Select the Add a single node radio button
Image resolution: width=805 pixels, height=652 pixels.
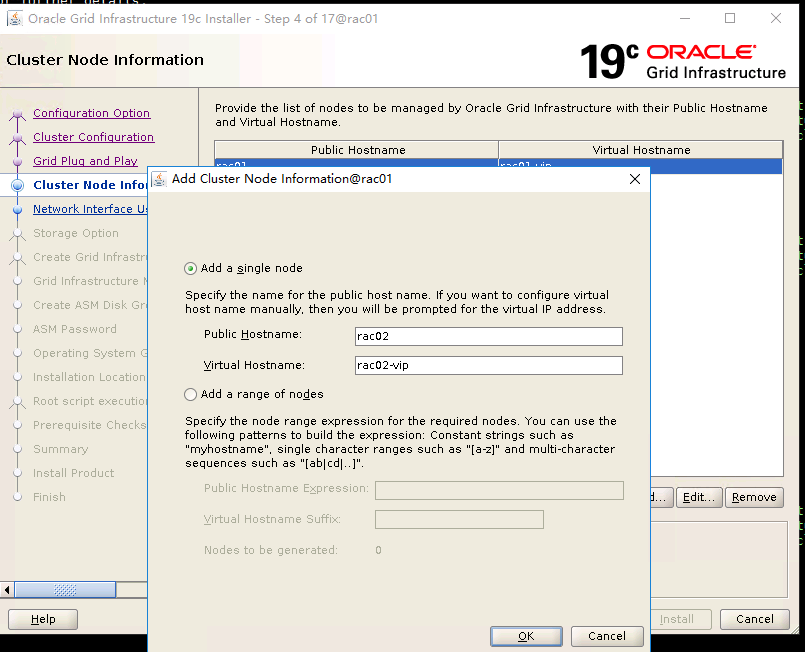click(x=190, y=269)
